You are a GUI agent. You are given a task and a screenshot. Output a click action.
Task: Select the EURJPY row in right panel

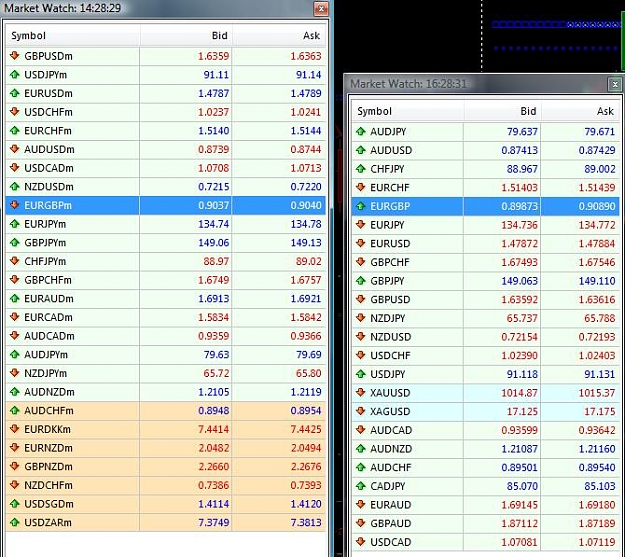click(485, 225)
